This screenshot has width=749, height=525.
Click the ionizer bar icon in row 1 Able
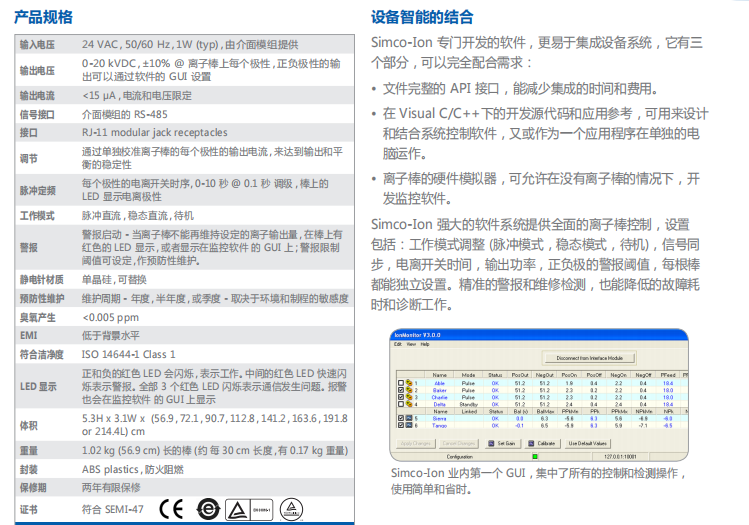[x=409, y=383]
